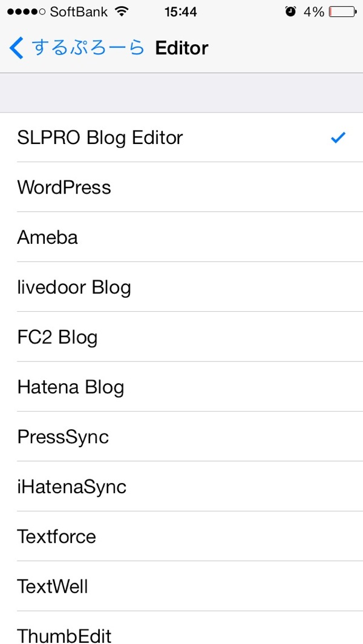Screen dimensions: 363x644
Task: Select WordPress as the editor
Action: click(181, 187)
